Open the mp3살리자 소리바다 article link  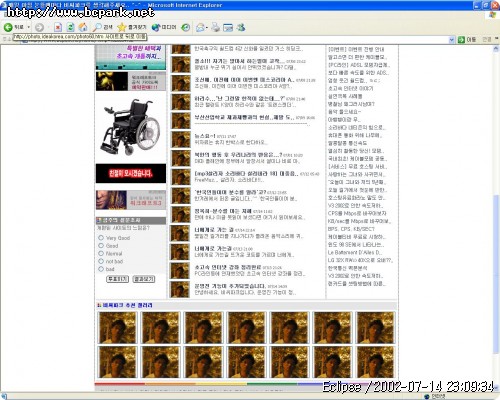coord(246,174)
